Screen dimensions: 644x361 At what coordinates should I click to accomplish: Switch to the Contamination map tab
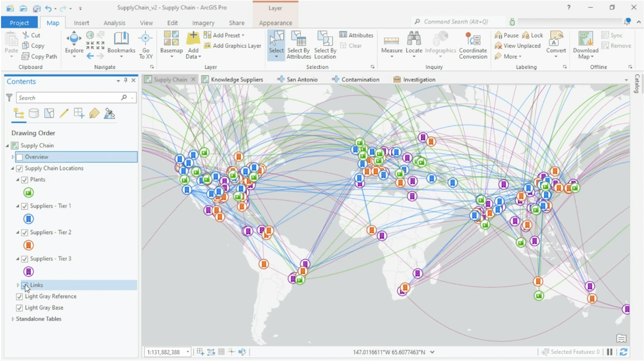[360, 79]
